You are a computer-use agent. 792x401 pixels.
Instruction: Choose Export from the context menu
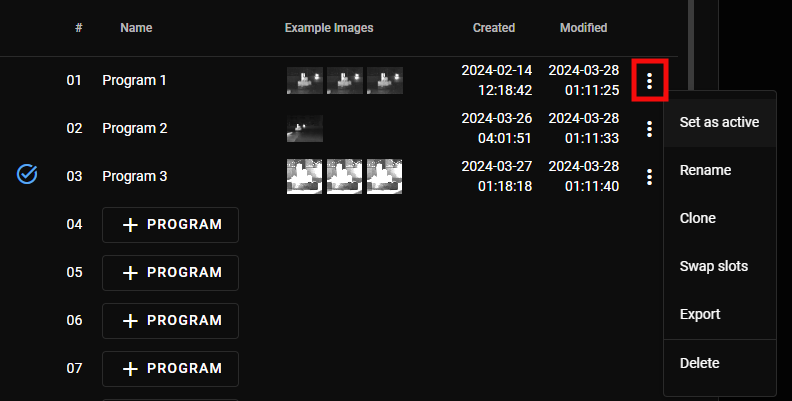pyautogui.click(x=699, y=314)
